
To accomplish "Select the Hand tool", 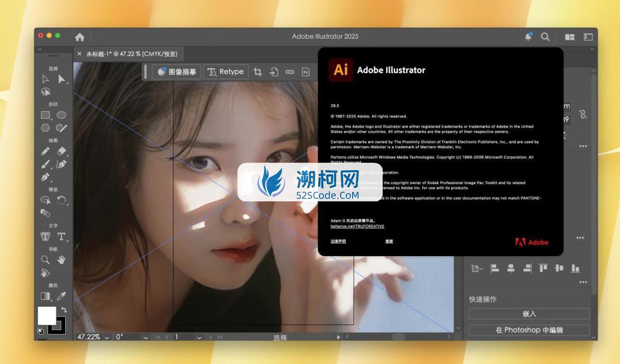I will pyautogui.click(x=62, y=260).
